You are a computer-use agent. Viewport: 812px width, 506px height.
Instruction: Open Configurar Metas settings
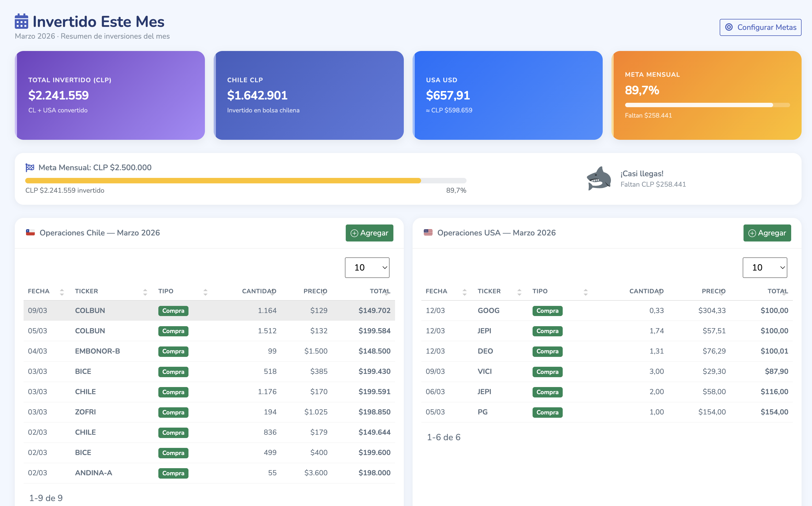click(x=760, y=27)
